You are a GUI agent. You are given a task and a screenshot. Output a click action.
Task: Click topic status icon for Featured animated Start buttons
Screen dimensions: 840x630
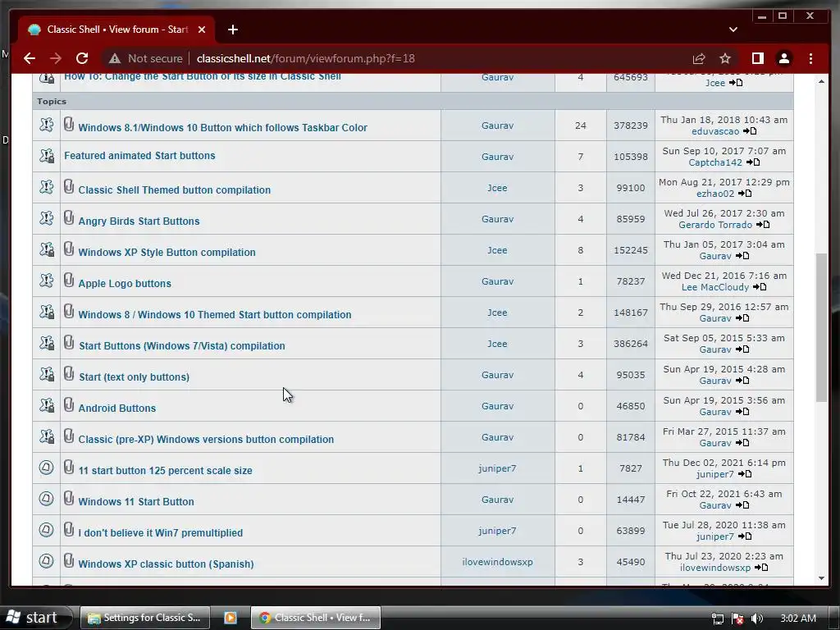pos(47,156)
